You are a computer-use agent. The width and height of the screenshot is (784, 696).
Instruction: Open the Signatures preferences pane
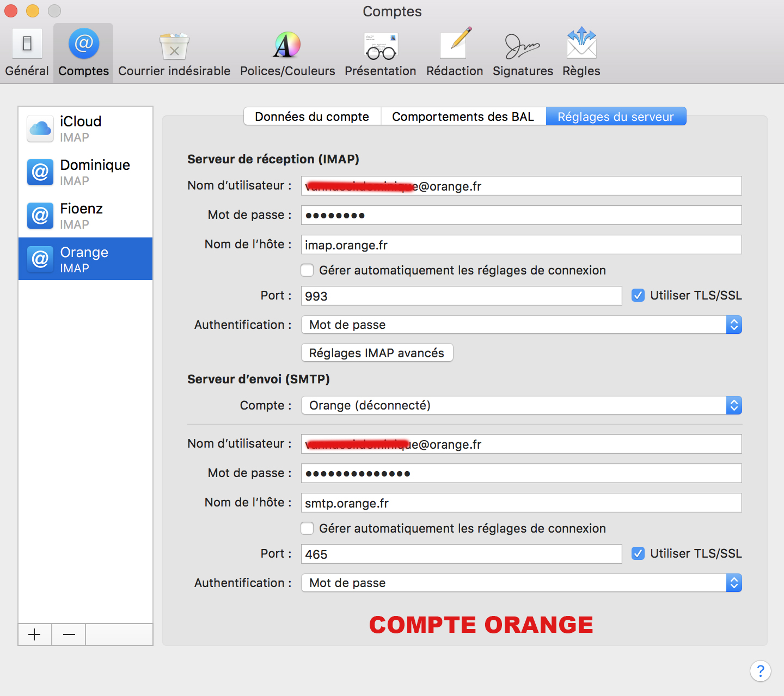pyautogui.click(x=523, y=53)
